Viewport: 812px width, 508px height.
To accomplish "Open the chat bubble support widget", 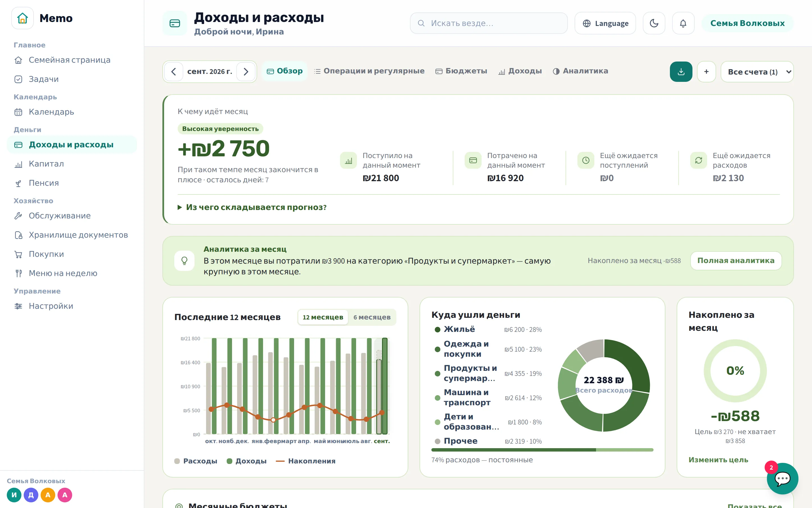I will (x=782, y=478).
